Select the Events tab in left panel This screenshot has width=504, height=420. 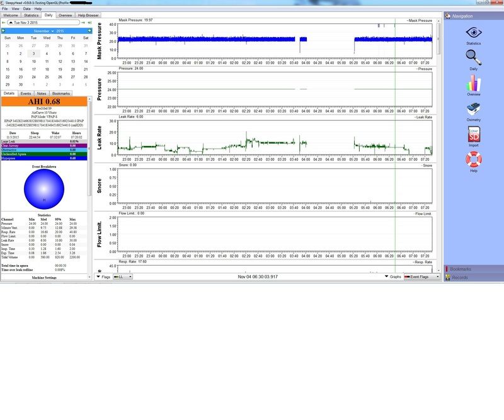pyautogui.click(x=26, y=94)
